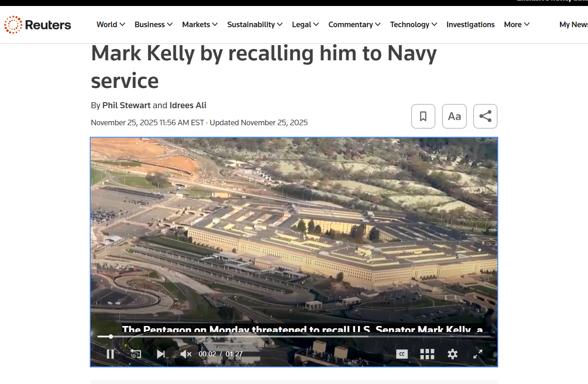Open the Technology menu
The width and height of the screenshot is (588, 384).
[x=414, y=24]
